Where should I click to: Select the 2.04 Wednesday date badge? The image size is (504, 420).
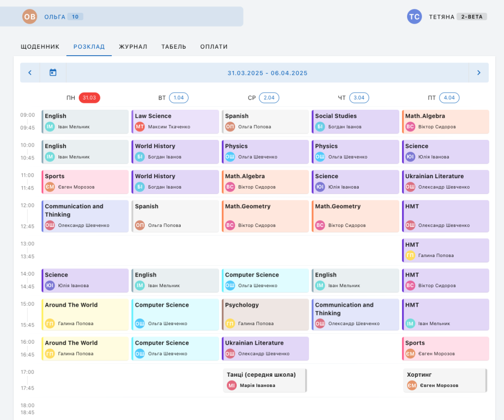269,98
